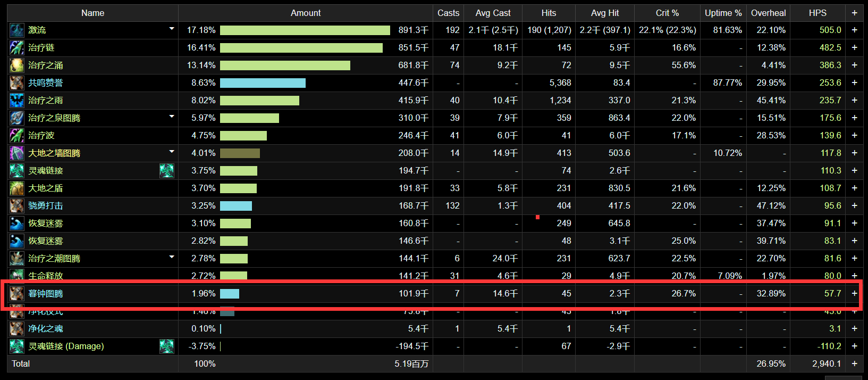This screenshot has height=380, width=868.
Task: Sort by the Casts column header
Action: (448, 13)
